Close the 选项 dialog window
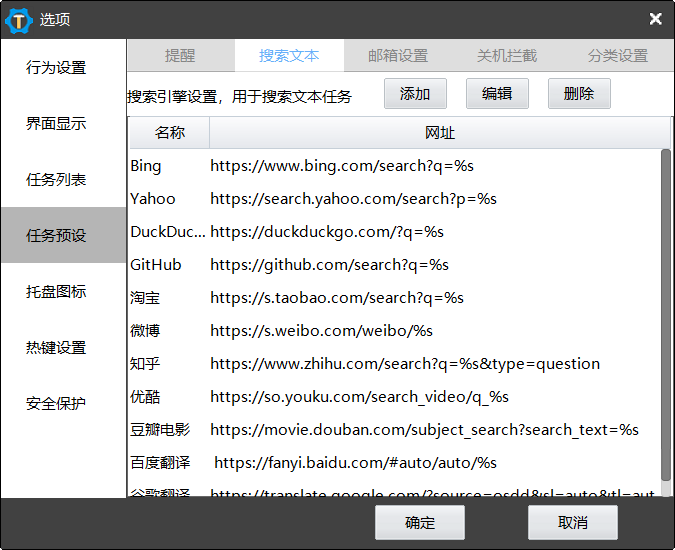This screenshot has width=675, height=550. pos(655,19)
